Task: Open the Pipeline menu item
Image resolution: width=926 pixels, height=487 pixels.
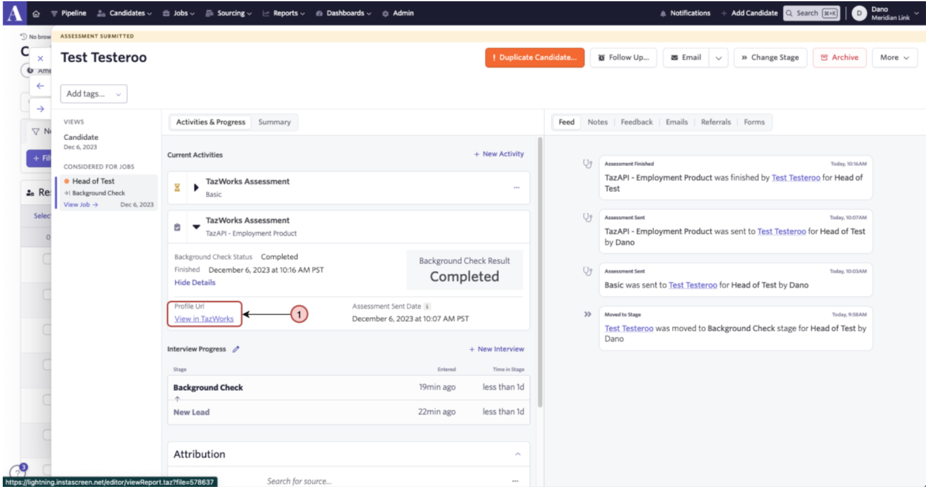Action: click(68, 13)
